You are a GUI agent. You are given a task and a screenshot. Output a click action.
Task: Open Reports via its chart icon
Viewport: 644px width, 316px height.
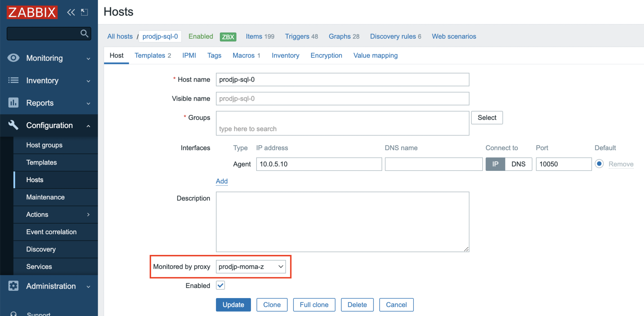(13, 103)
